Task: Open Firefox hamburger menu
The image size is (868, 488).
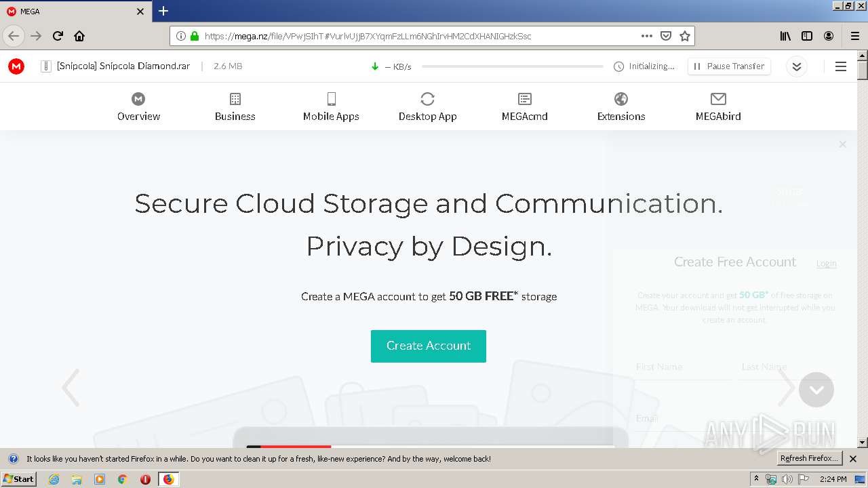Action: (x=855, y=36)
